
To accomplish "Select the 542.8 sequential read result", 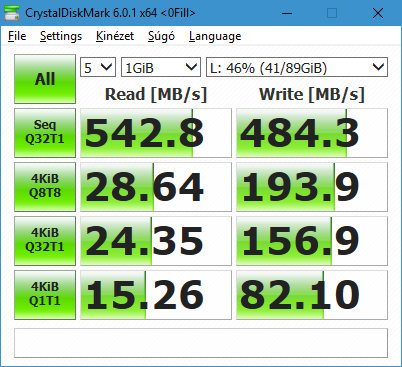I will (156, 133).
